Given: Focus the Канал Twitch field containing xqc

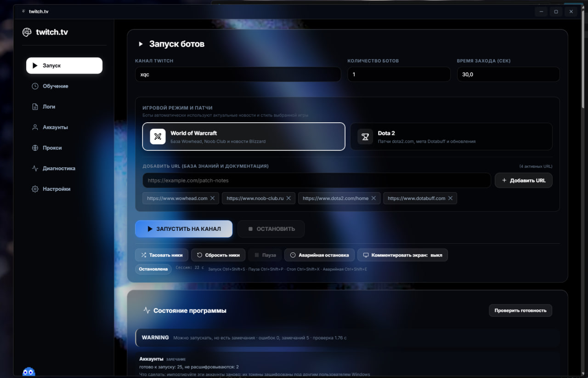Looking at the screenshot, I should [x=238, y=74].
